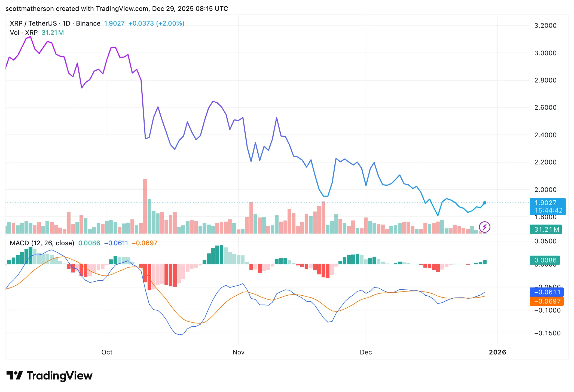Click the Oct label on the time axis
574x392 pixels.
coord(107,352)
